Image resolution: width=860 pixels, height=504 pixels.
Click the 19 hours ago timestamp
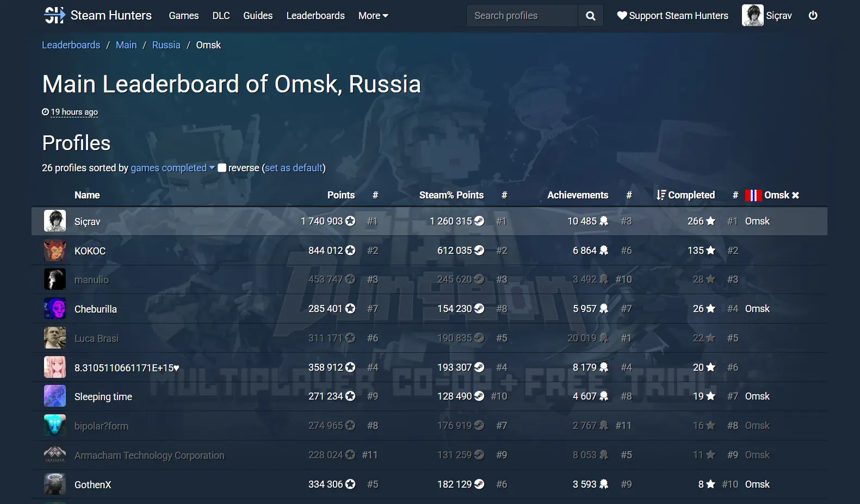click(x=74, y=112)
